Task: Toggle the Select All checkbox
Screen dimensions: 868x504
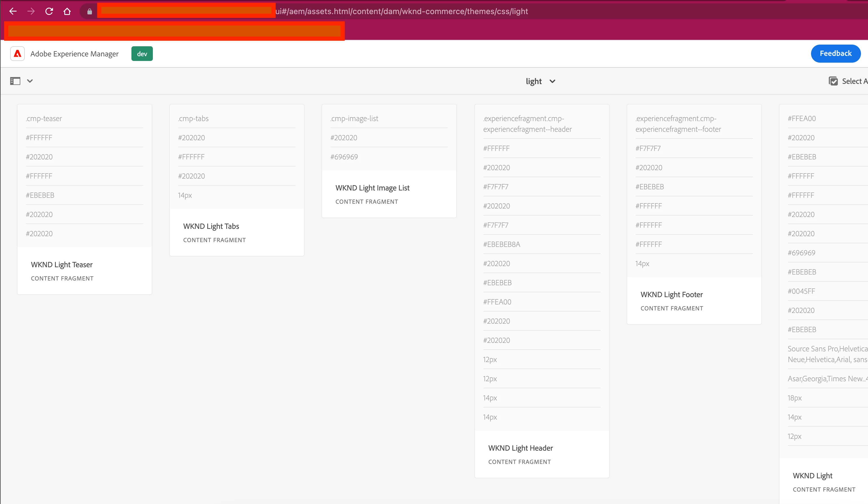Action: pyautogui.click(x=833, y=81)
